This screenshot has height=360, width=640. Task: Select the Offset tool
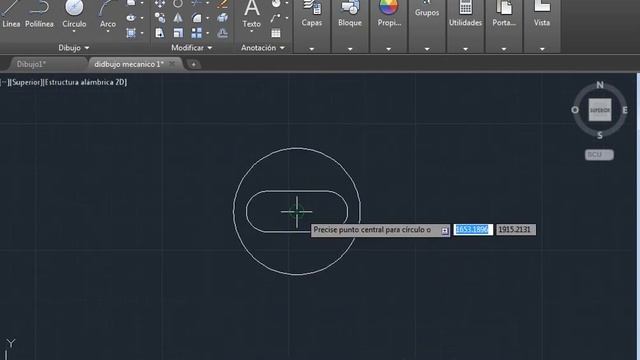click(222, 33)
